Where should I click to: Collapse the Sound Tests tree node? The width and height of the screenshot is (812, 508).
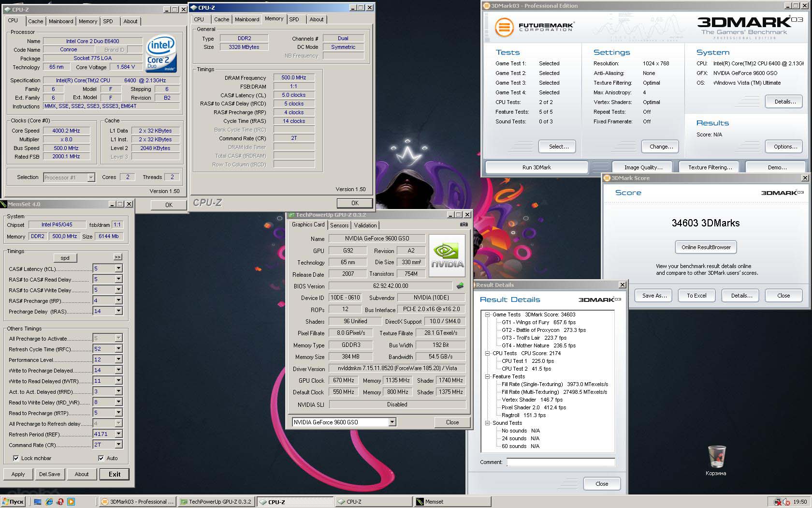[488, 423]
